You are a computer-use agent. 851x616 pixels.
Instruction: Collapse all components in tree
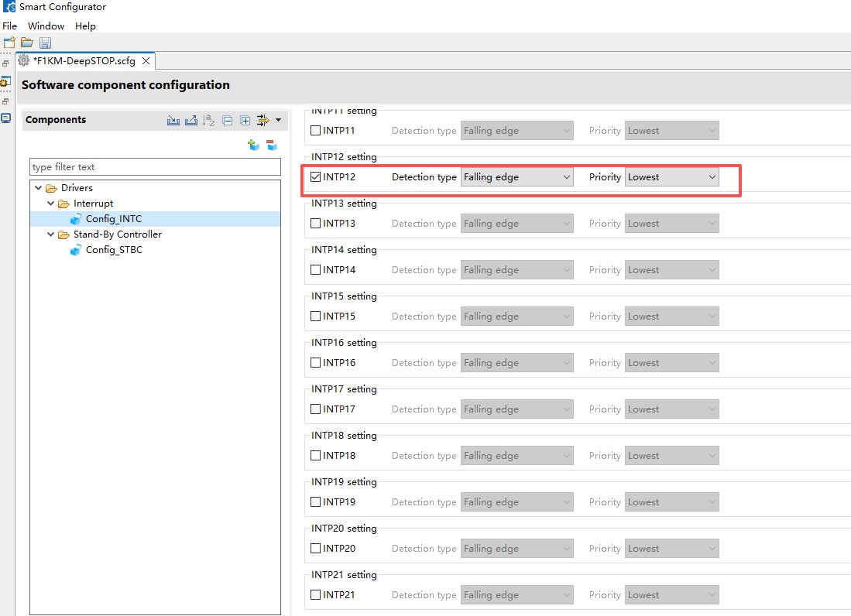coord(228,120)
